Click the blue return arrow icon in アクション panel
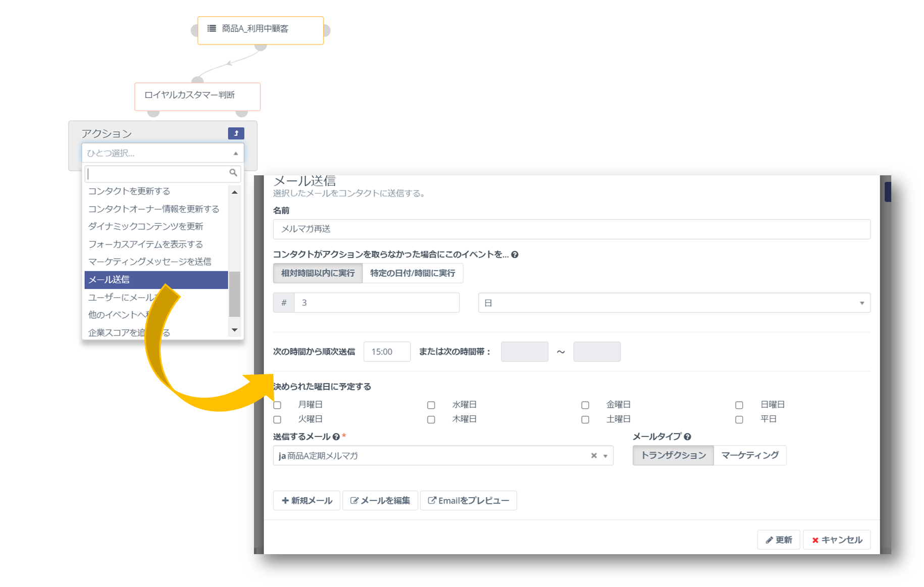This screenshot has height=587, width=924. tap(236, 133)
